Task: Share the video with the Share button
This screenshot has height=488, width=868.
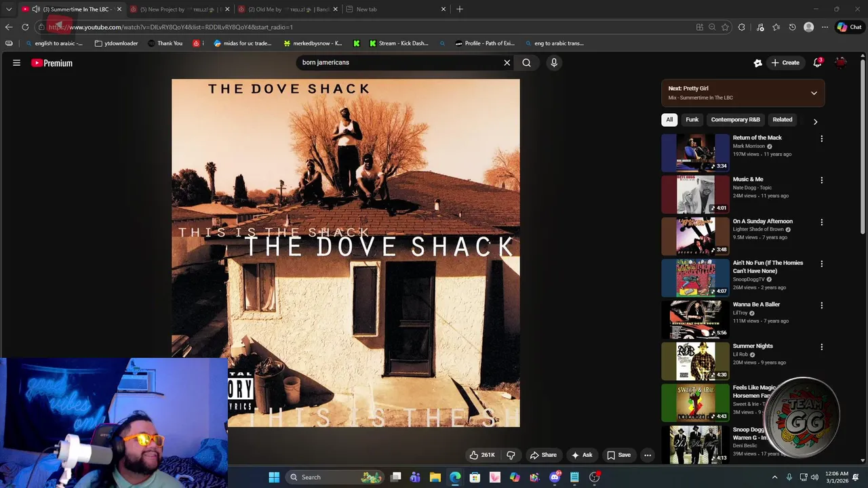Action: point(543,455)
